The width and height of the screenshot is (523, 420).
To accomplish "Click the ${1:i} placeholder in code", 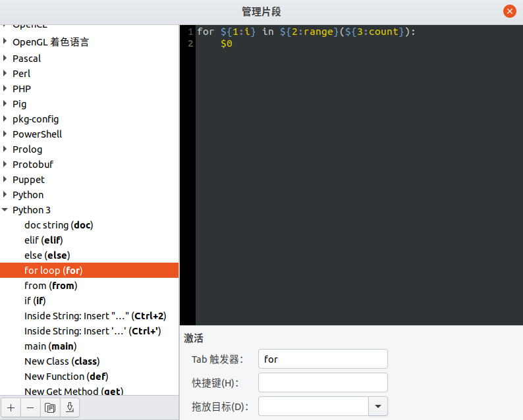I will pos(238,32).
